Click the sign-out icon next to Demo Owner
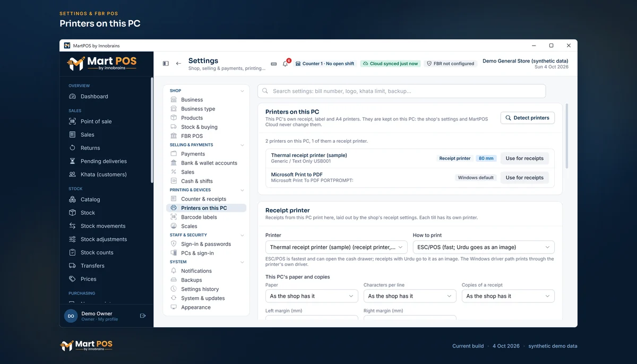637x364 pixels. 143,316
